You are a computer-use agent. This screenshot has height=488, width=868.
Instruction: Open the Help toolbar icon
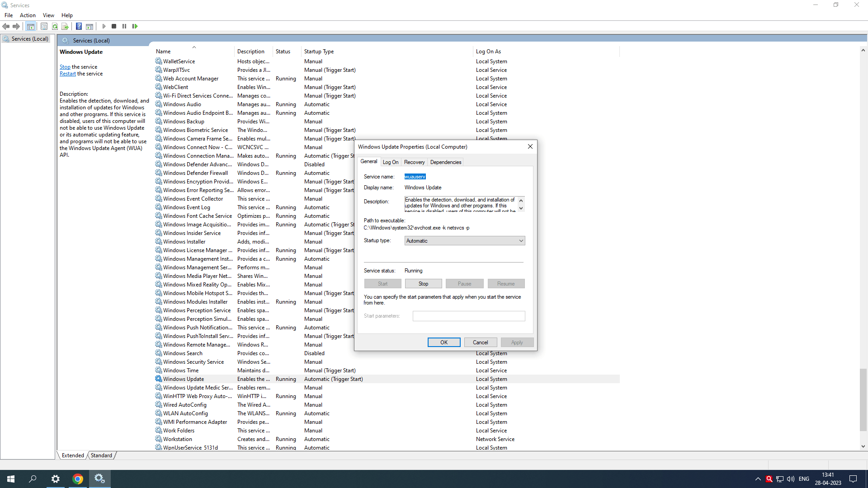pyautogui.click(x=79, y=26)
